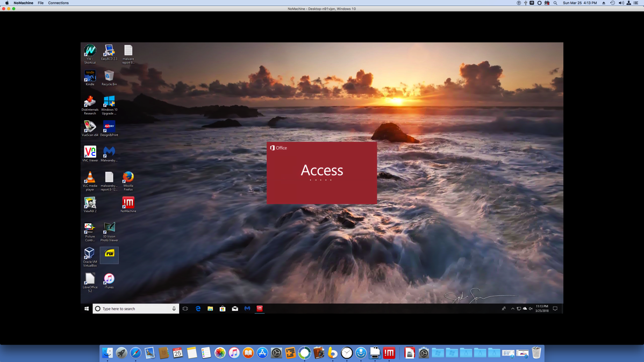Open LibreOffice 5.2 desktop shortcut
The image size is (644, 362).
pos(90,283)
